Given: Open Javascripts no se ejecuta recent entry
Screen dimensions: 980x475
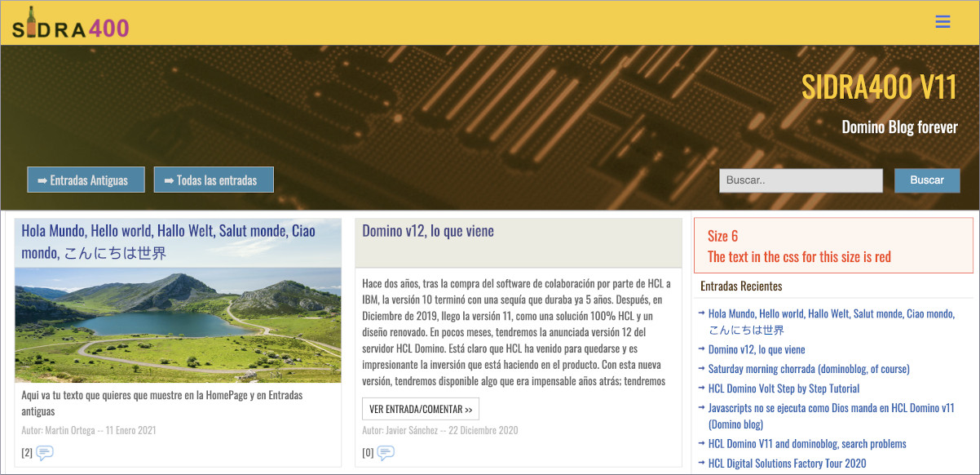Looking at the screenshot, I should point(831,416).
